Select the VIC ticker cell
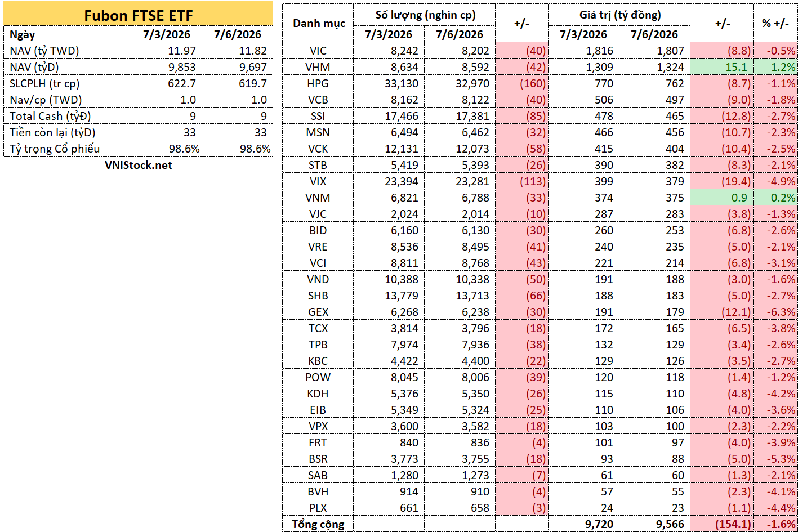The image size is (798, 532). (x=319, y=51)
